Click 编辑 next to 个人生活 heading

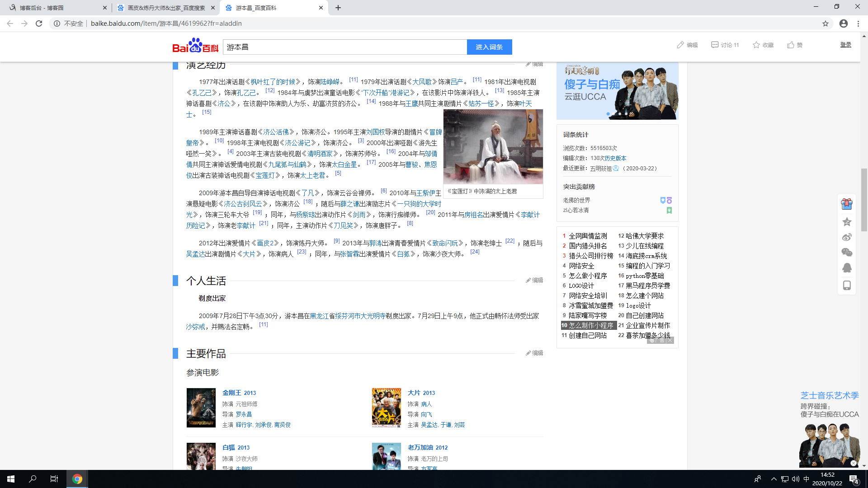[x=534, y=280]
